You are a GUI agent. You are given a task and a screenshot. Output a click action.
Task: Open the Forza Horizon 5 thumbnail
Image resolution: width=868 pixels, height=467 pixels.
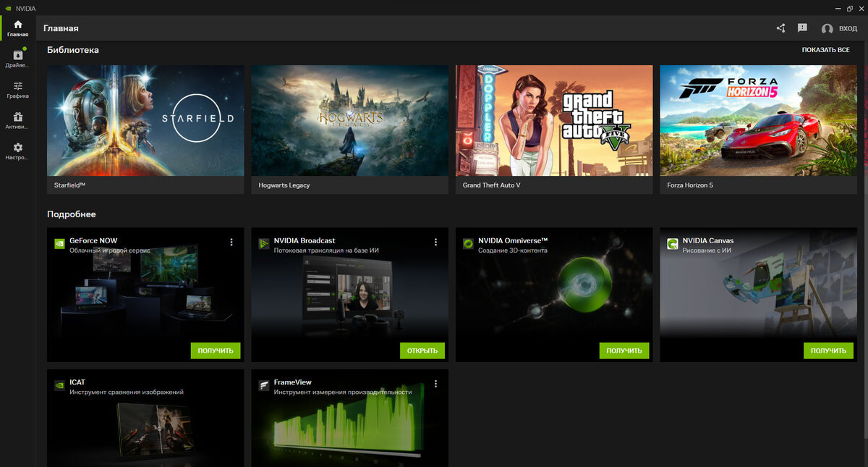(758, 120)
